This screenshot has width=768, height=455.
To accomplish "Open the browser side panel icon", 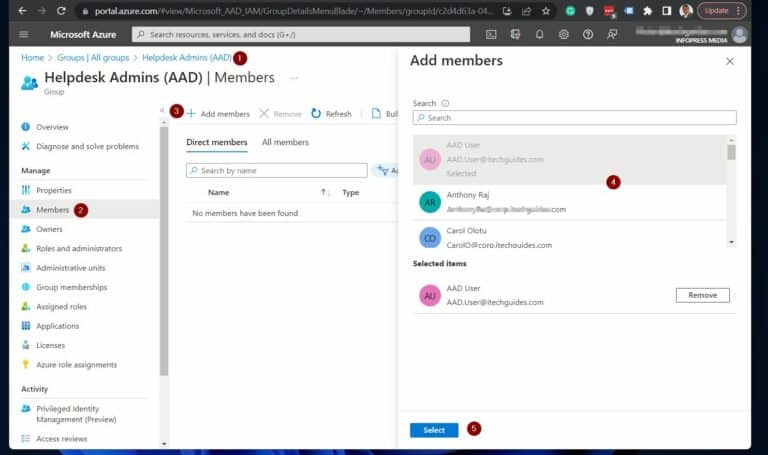I will [667, 11].
